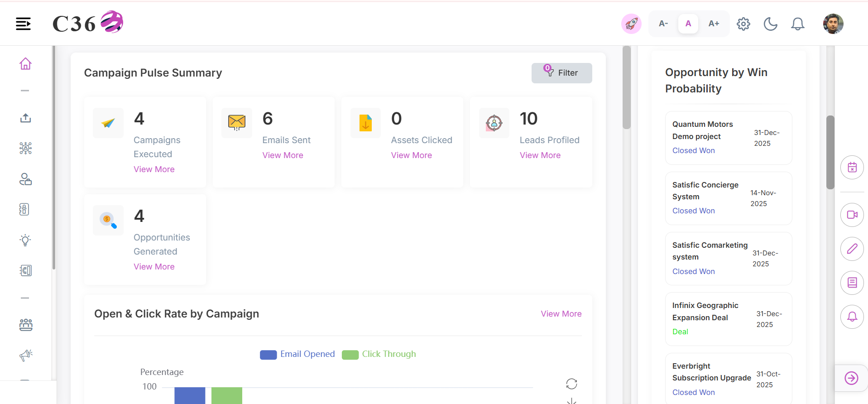Open the hamburger menu icon
This screenshot has width=868, height=404.
(x=23, y=24)
